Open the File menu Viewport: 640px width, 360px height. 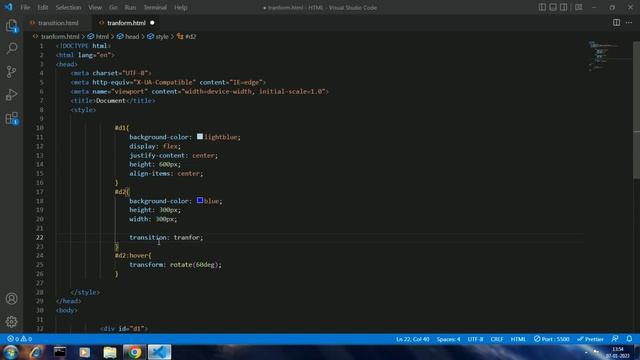point(25,7)
